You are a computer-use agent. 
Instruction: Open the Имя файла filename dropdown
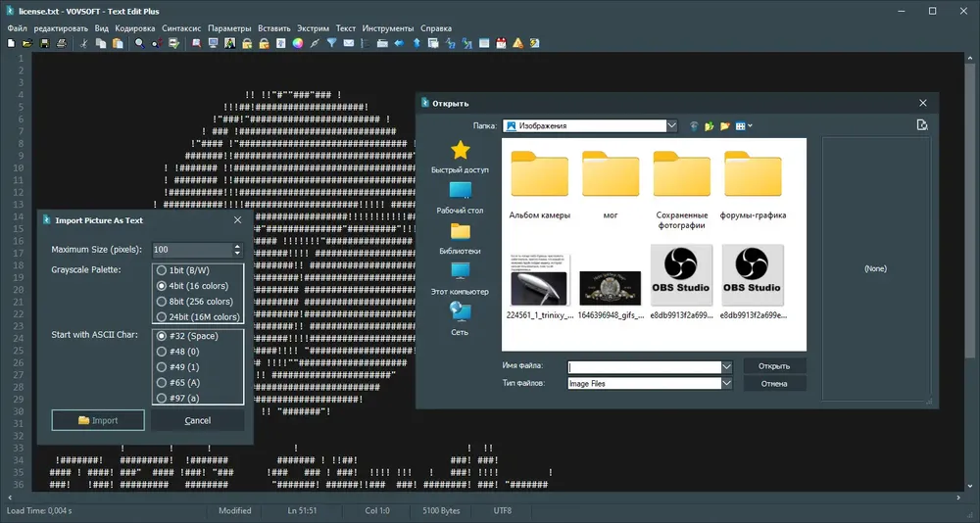pos(726,367)
